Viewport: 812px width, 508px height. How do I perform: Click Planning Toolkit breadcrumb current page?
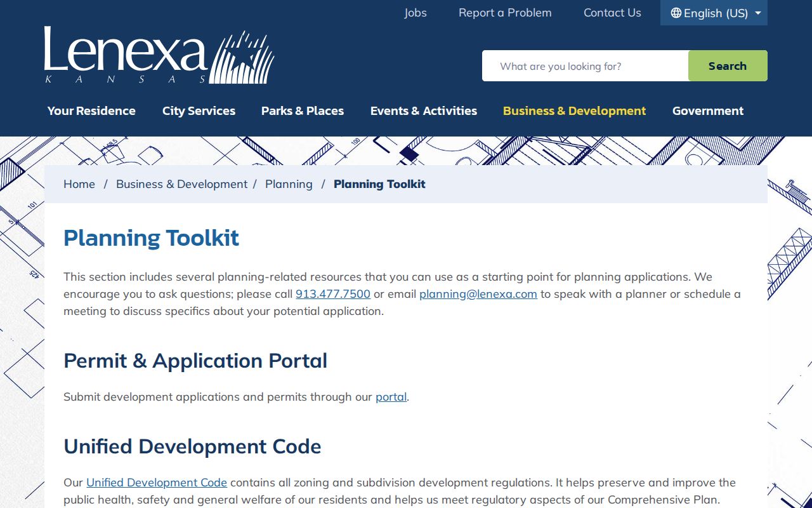379,184
